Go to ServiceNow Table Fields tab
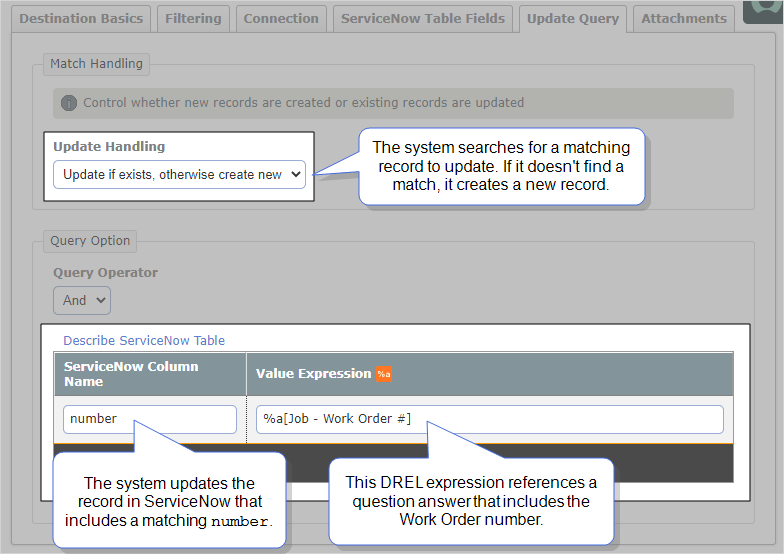784x554 pixels. click(422, 18)
